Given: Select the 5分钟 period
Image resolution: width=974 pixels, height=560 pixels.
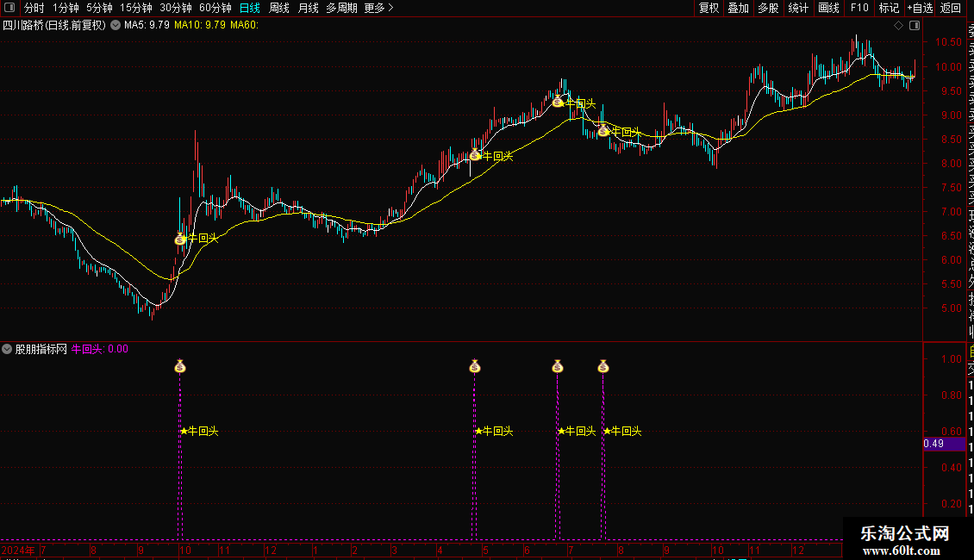Looking at the screenshot, I should point(99,8).
